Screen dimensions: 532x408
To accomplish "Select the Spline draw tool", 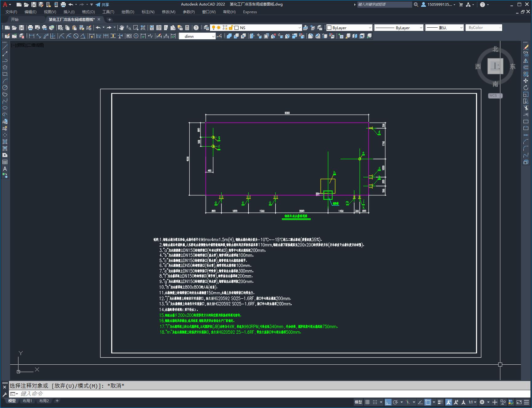I will (x=5, y=101).
